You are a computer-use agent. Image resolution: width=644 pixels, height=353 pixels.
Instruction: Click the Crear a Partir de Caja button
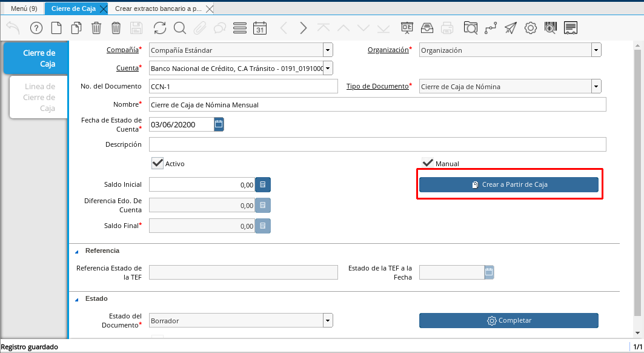509,184
